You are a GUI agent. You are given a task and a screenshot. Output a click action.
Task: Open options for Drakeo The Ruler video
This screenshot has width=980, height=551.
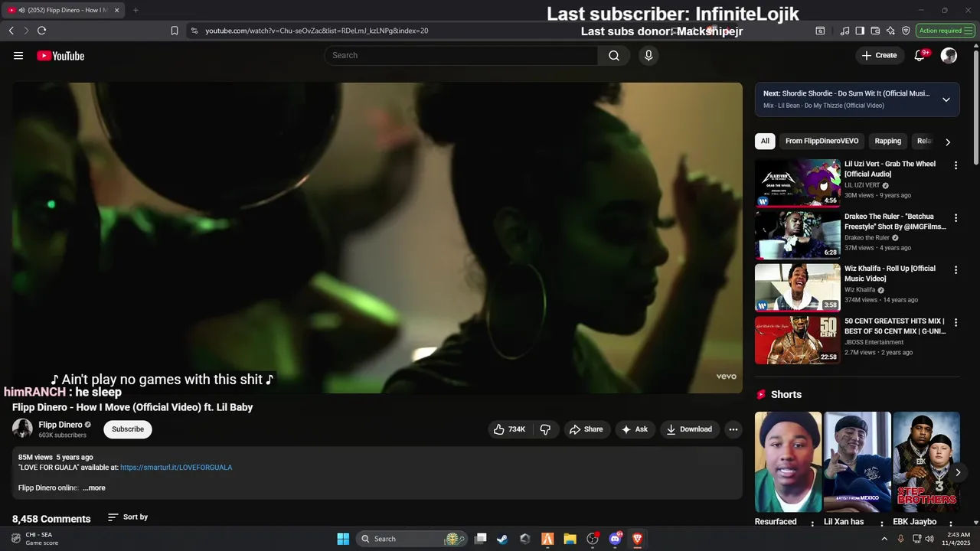[x=955, y=217]
